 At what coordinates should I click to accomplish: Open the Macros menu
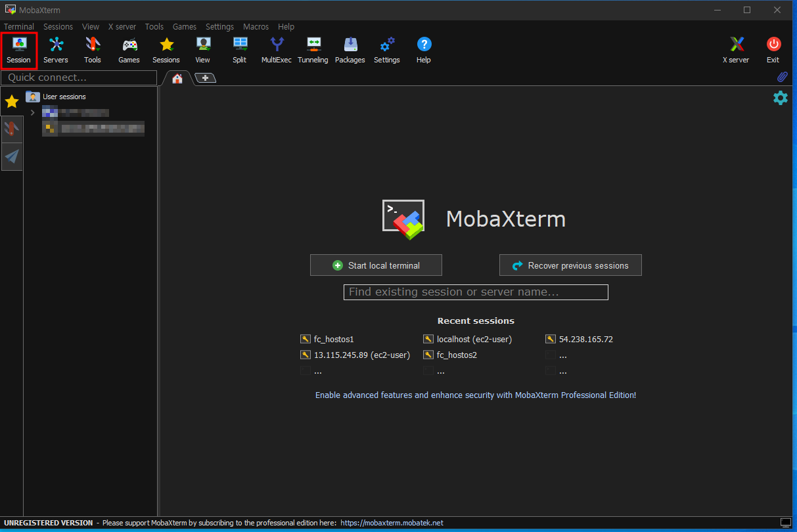[256, 27]
